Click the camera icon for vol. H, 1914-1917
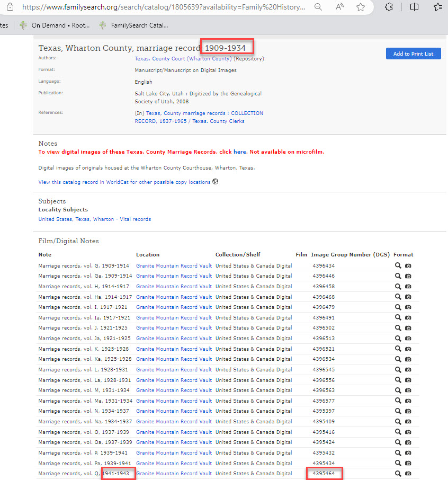The width and height of the screenshot is (448, 480). click(408, 287)
